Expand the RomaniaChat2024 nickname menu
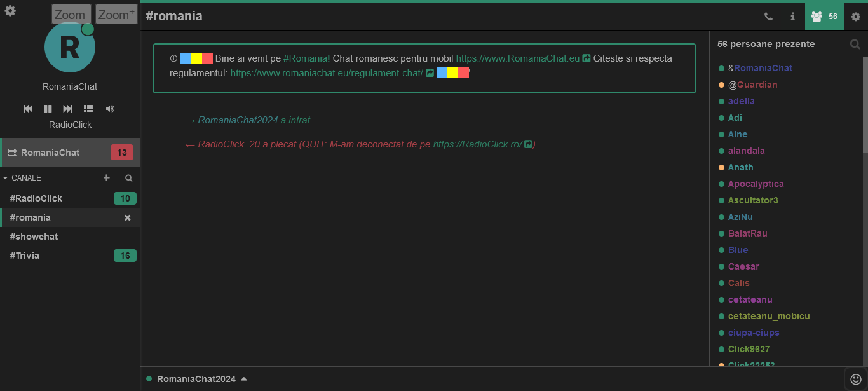Viewport: 868px width, 391px height. click(244, 379)
